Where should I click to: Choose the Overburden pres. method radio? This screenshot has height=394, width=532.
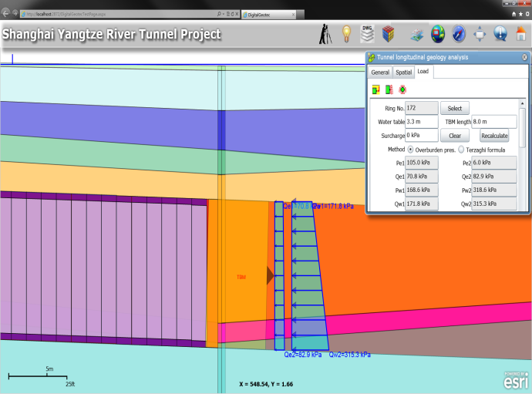pyautogui.click(x=410, y=150)
